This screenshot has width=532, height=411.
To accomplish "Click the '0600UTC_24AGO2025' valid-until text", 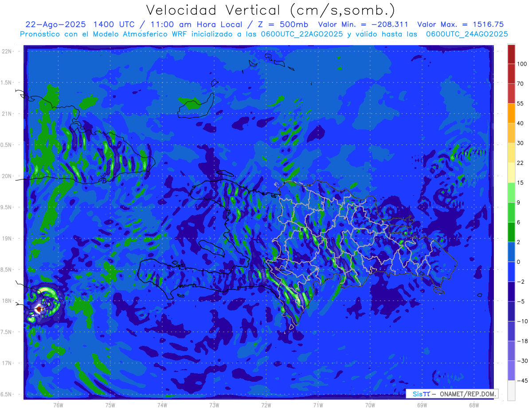I will coord(467,34).
